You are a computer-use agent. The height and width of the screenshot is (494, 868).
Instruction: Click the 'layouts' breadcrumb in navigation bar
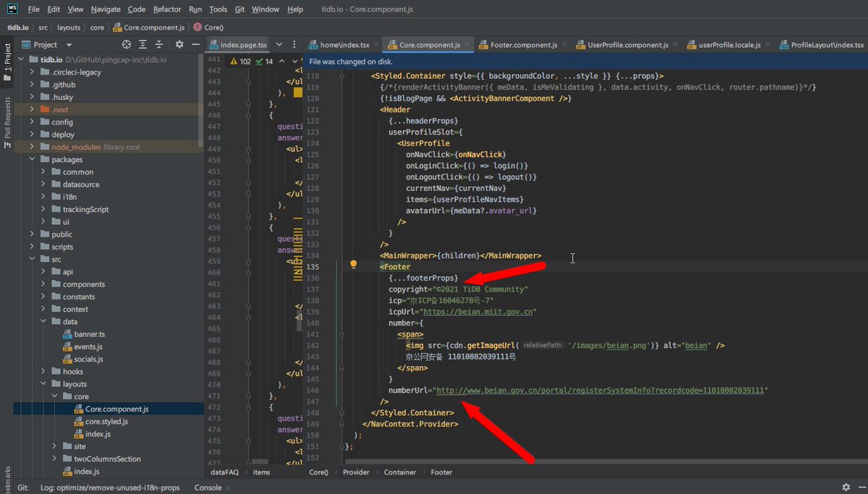click(x=69, y=27)
